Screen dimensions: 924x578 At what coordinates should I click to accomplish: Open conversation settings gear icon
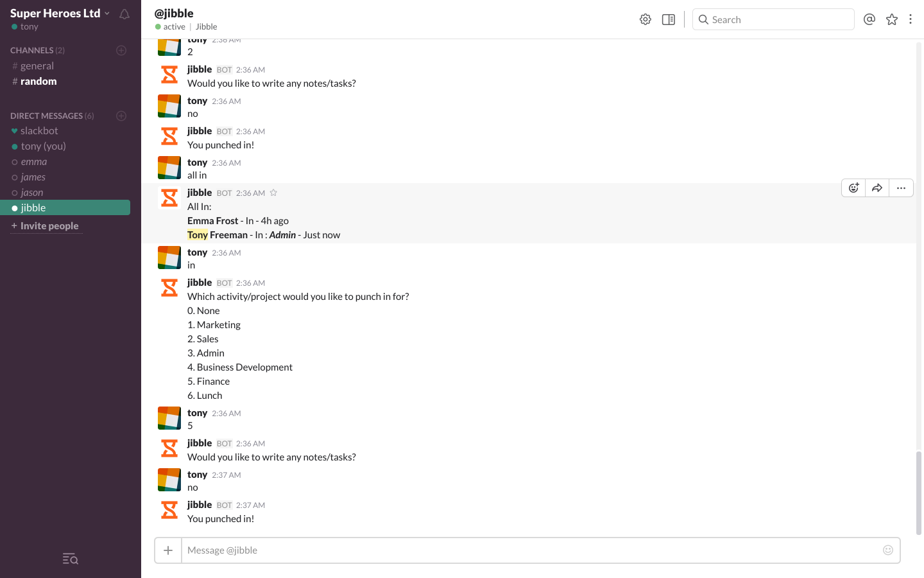pos(646,19)
